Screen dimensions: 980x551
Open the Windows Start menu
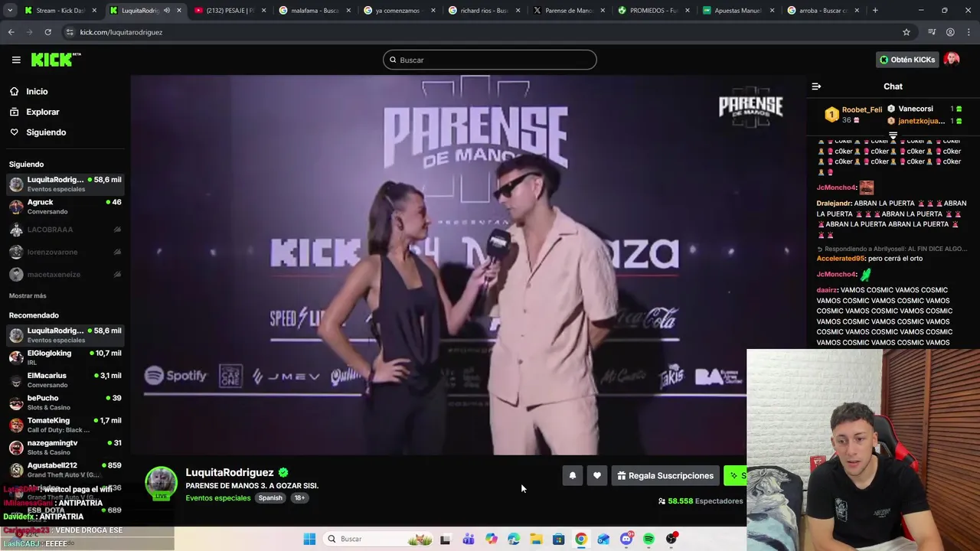point(309,539)
